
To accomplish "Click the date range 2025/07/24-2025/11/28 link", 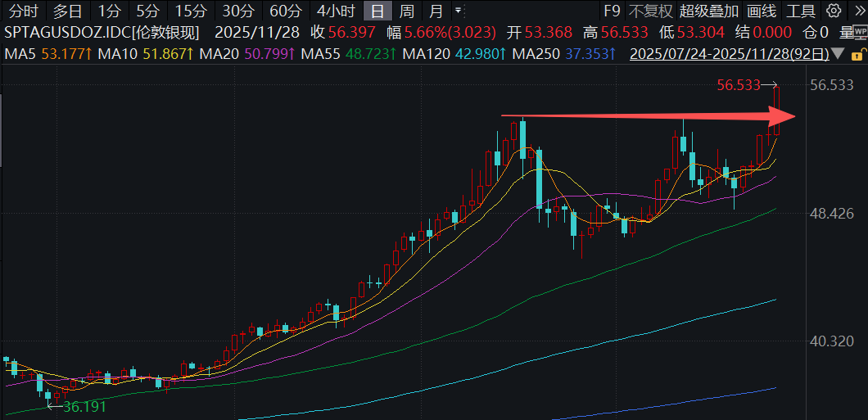I will 730,54.
